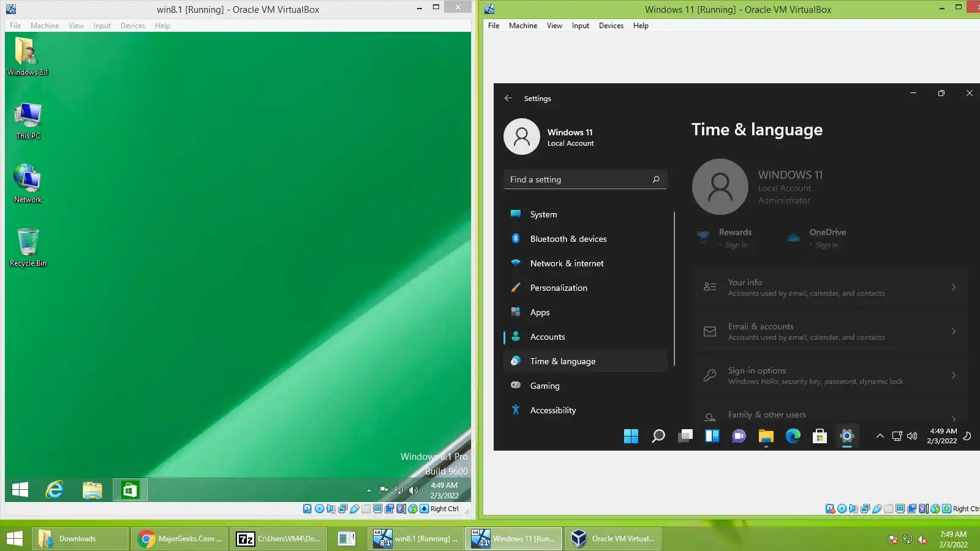Open the File menu in Windows 11 VM window
This screenshot has height=551, width=980.
[494, 26]
